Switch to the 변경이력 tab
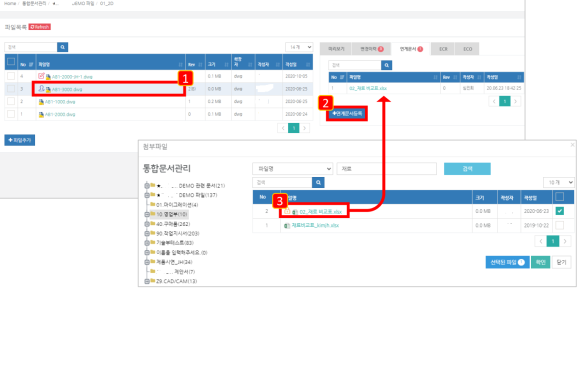Image resolution: width=580 pixels, height=384 pixels. click(x=372, y=49)
